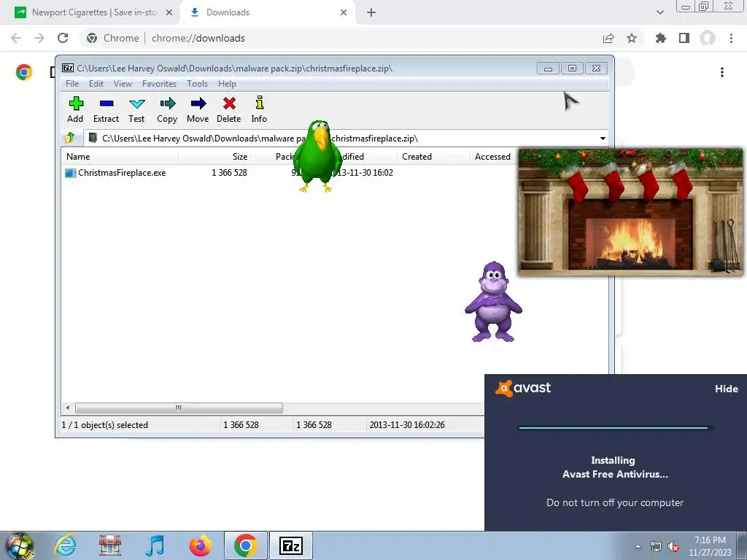Click the muted volume tray icon
747x560 pixels.
point(673,547)
